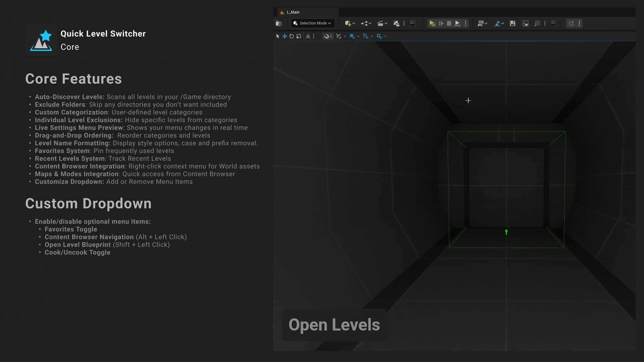This screenshot has height=362, width=644.
Task: Activate the translate move gizmo tool
Action: (284, 36)
